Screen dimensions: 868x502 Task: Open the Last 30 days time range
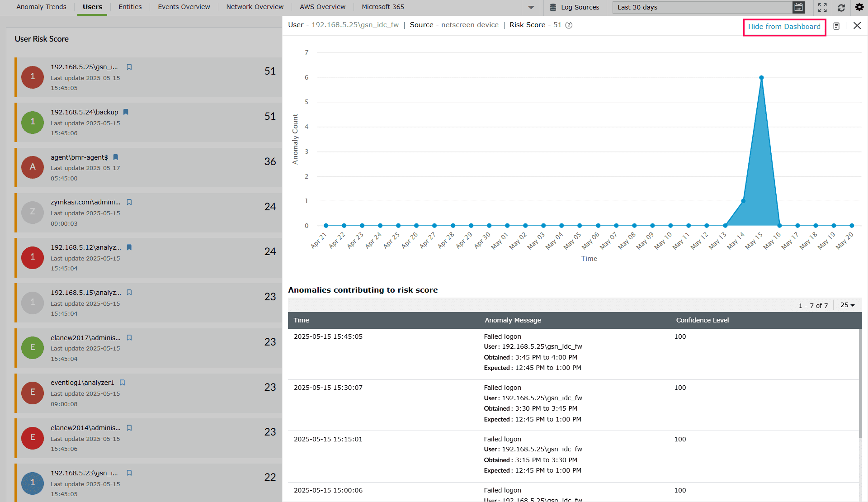point(703,7)
